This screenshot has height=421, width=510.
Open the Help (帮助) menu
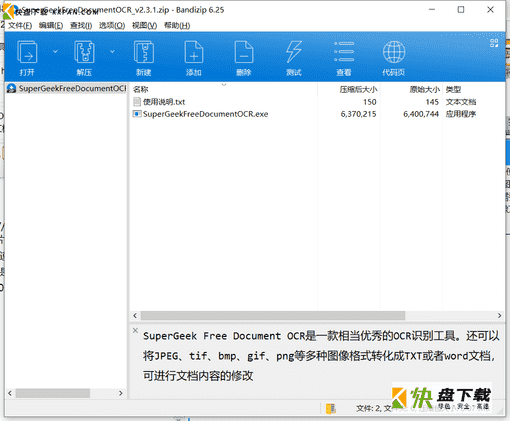pos(177,25)
